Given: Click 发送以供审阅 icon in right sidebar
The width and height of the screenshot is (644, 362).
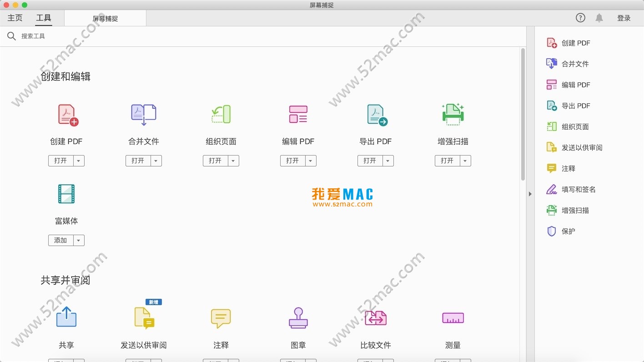Looking at the screenshot, I should (552, 147).
